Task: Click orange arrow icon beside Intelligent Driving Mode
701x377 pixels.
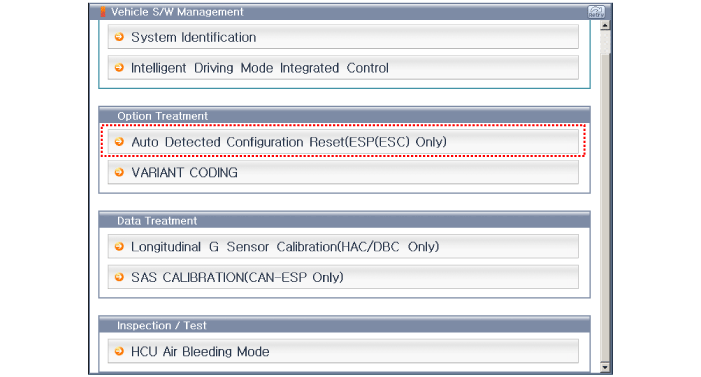Action: pyautogui.click(x=119, y=68)
